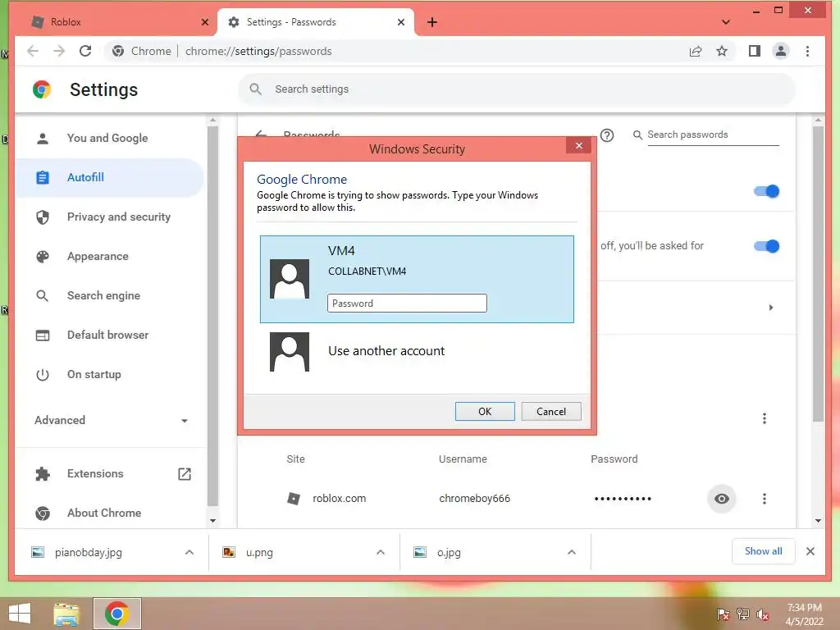Screen dimensions: 840x630
Task: Open Saved Passwords three-dot menu
Action: 764,418
